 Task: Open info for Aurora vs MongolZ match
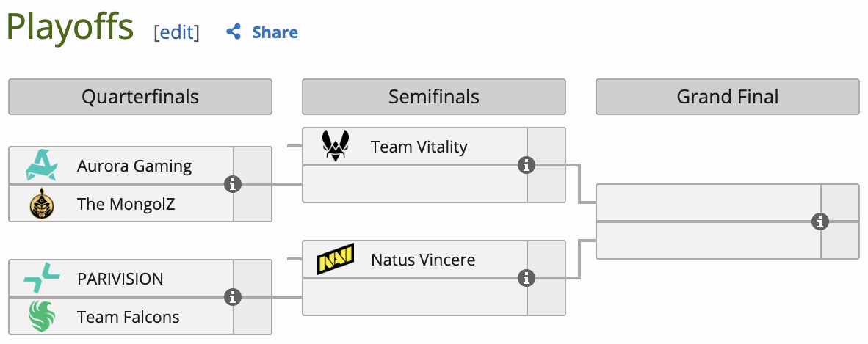coord(233,184)
